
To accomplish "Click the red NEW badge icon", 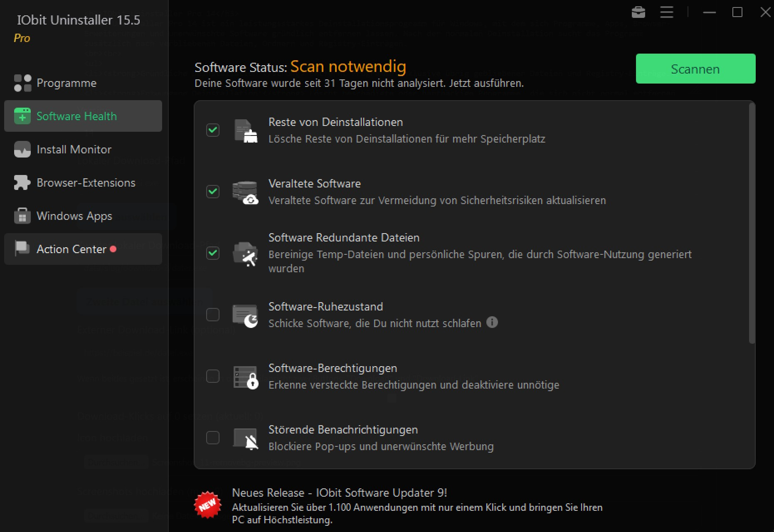I will (207, 505).
